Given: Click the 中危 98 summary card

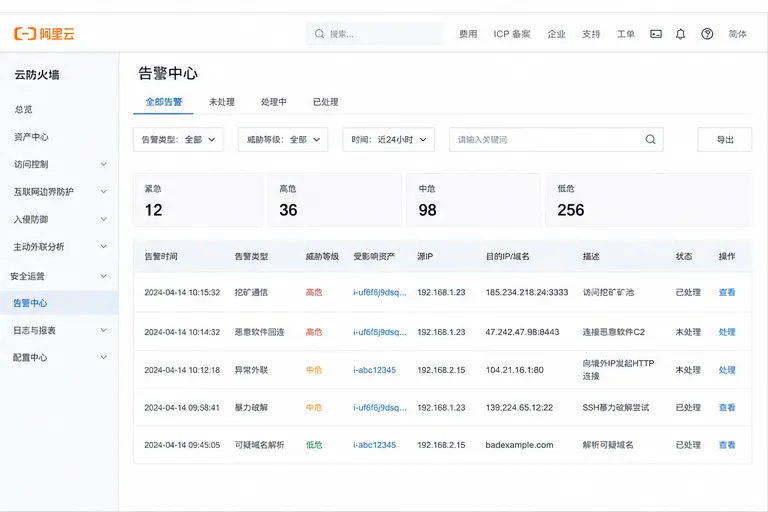Looking at the screenshot, I should point(474,200).
